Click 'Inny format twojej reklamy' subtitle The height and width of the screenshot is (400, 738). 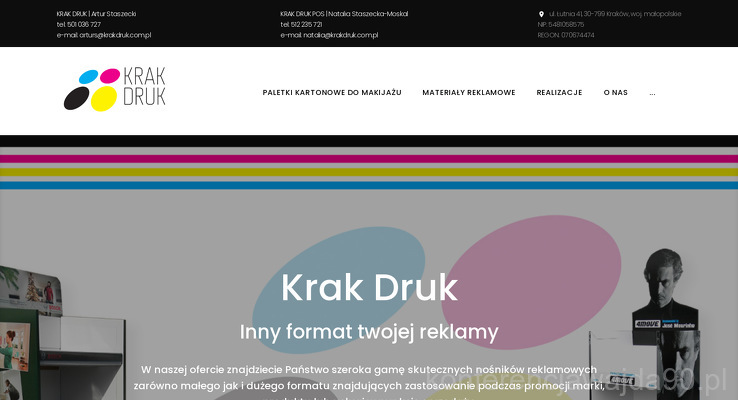point(369,332)
